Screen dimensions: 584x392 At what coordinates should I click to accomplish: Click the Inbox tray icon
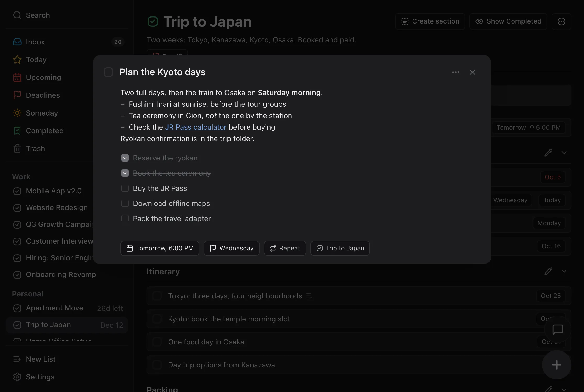coord(17,42)
